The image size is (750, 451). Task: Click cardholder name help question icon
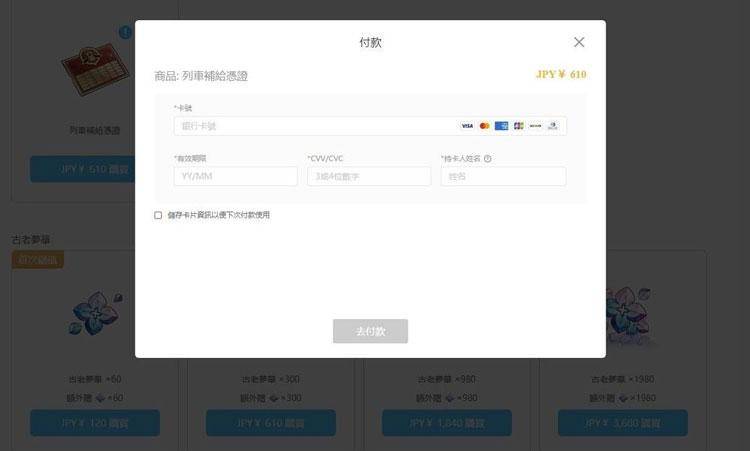pyautogui.click(x=487, y=159)
